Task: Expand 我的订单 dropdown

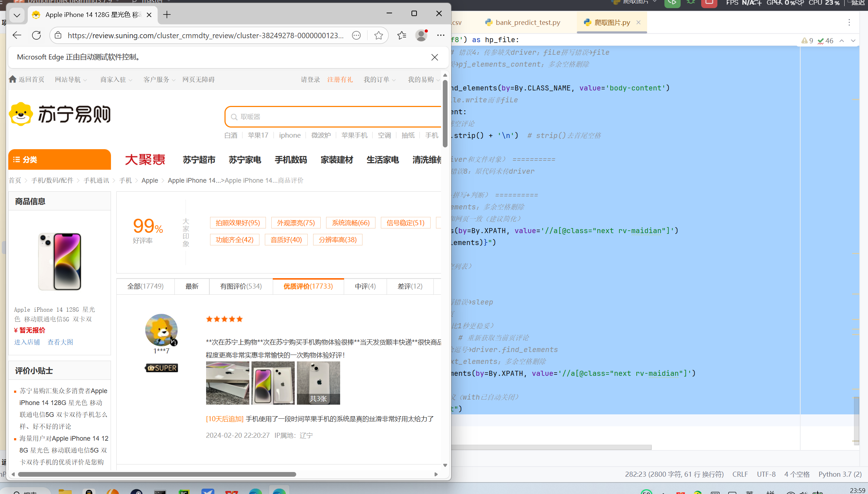Action: [379, 80]
